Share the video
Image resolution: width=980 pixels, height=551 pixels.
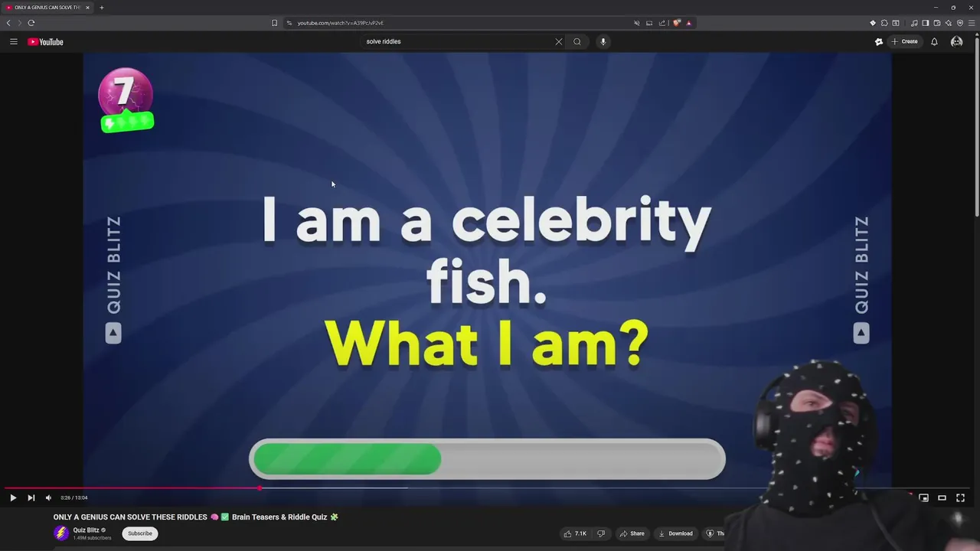632,533
